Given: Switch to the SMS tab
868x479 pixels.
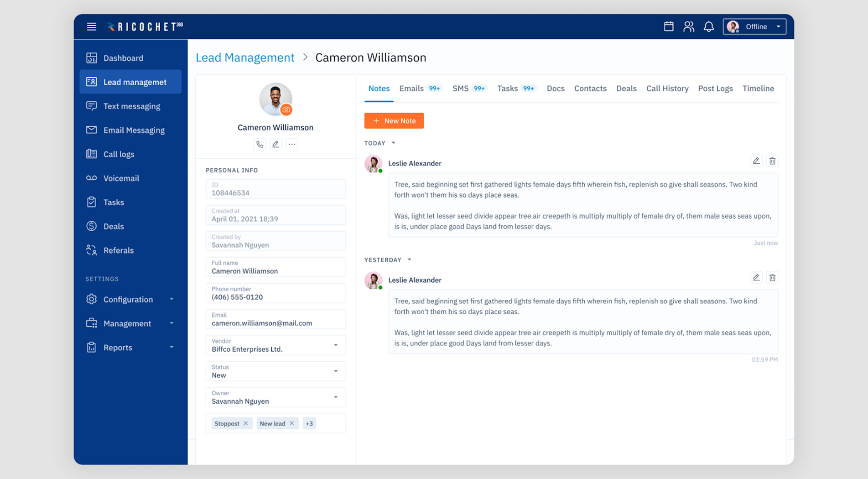Looking at the screenshot, I should tap(469, 89).
